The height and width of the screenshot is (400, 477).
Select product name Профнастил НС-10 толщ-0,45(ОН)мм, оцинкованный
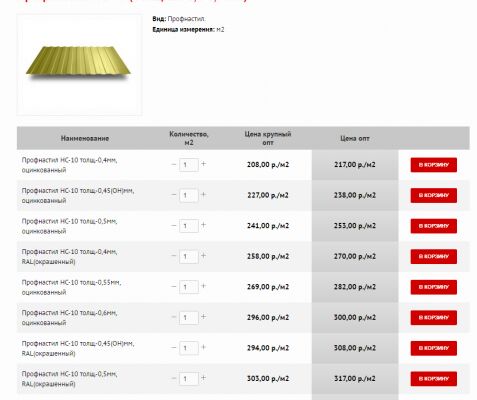click(x=78, y=196)
